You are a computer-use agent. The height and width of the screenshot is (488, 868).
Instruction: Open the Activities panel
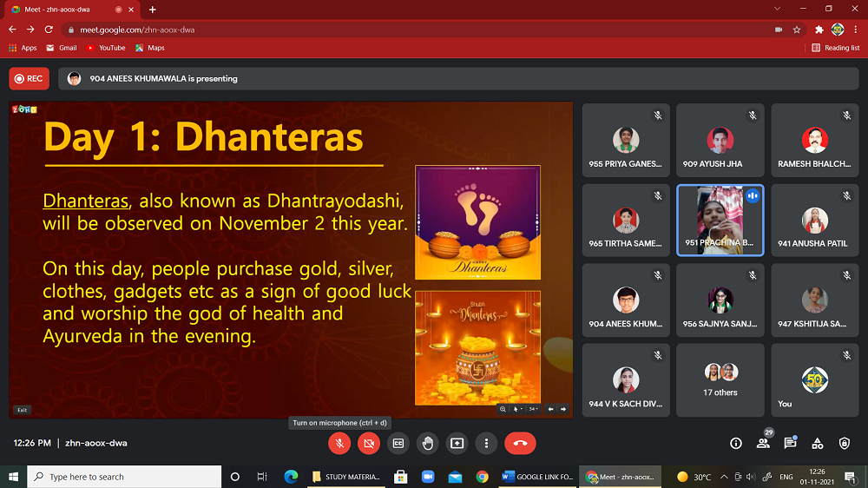pos(818,443)
